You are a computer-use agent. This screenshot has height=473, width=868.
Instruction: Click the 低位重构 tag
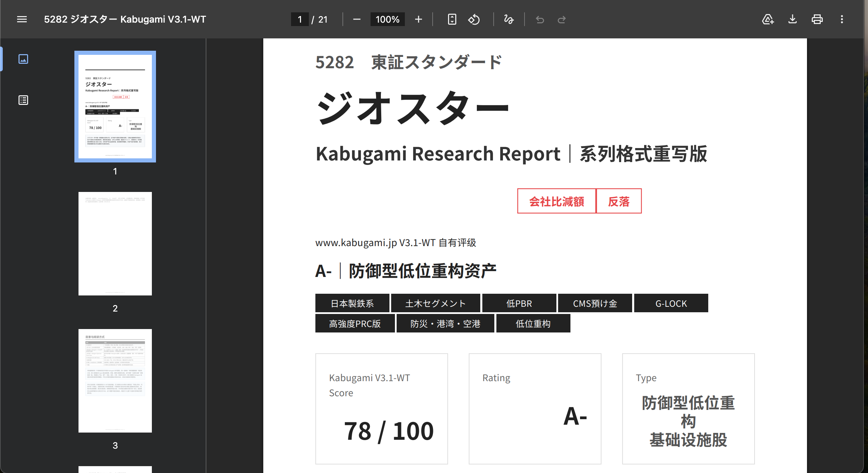tap(533, 324)
